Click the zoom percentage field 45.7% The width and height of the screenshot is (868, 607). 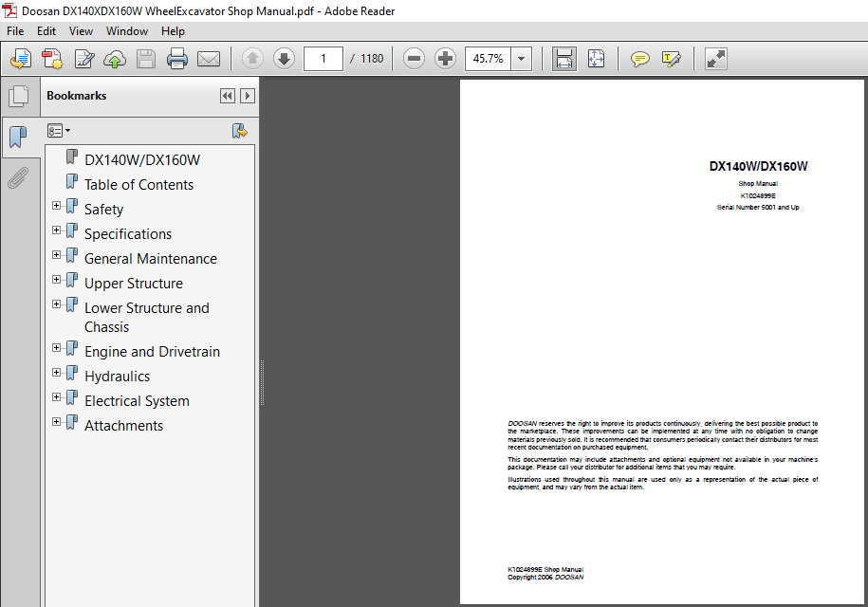click(489, 59)
